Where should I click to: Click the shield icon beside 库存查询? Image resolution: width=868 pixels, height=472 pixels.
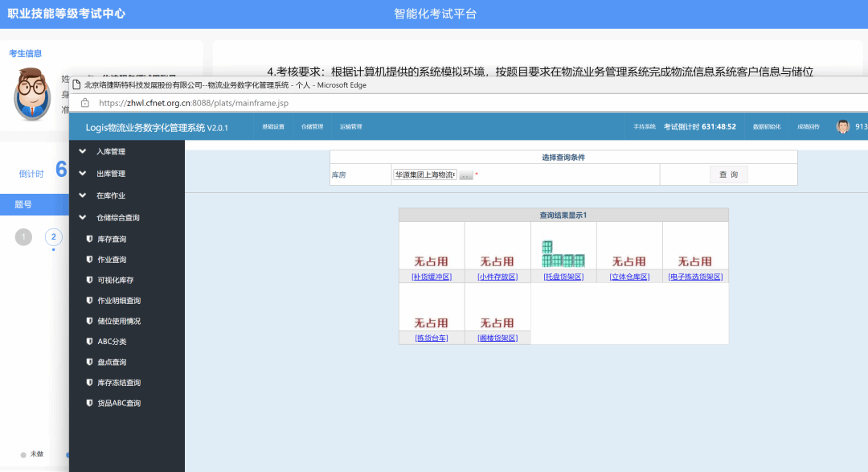tap(89, 239)
